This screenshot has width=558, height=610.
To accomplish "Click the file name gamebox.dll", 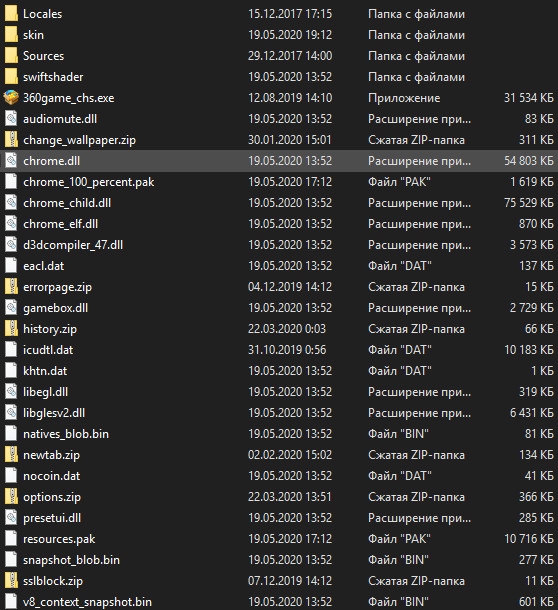I will [55, 308].
